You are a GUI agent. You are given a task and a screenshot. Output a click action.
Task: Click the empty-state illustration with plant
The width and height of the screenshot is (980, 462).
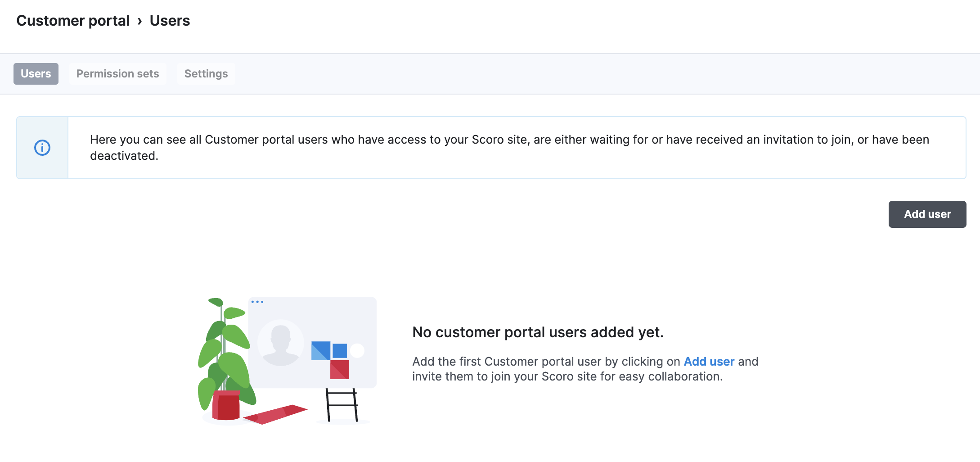coord(287,360)
